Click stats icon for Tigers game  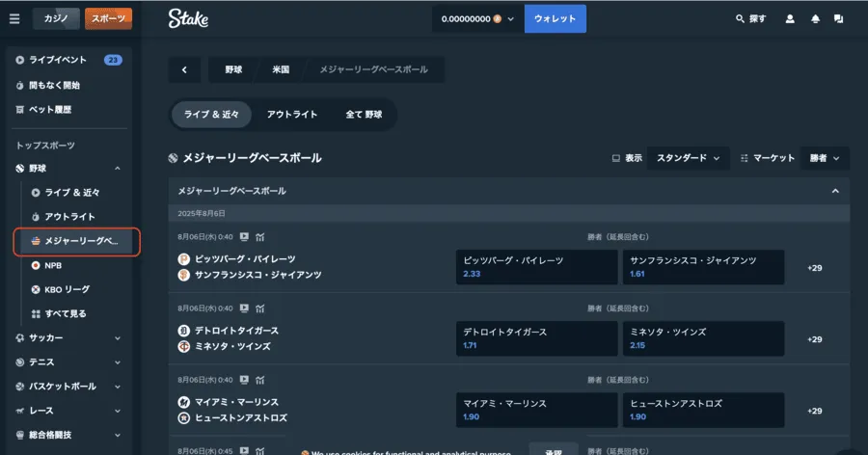(260, 308)
